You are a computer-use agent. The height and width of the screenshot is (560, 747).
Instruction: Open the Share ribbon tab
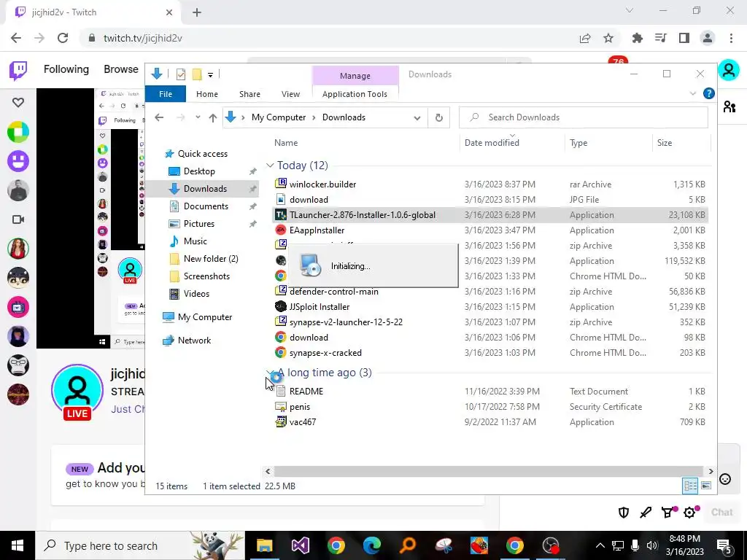click(249, 94)
